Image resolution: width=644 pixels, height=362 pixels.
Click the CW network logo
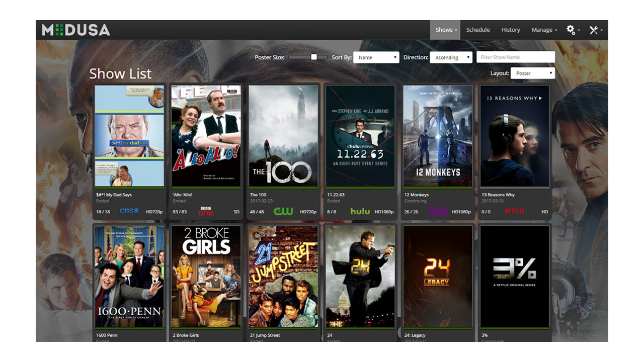click(x=283, y=212)
